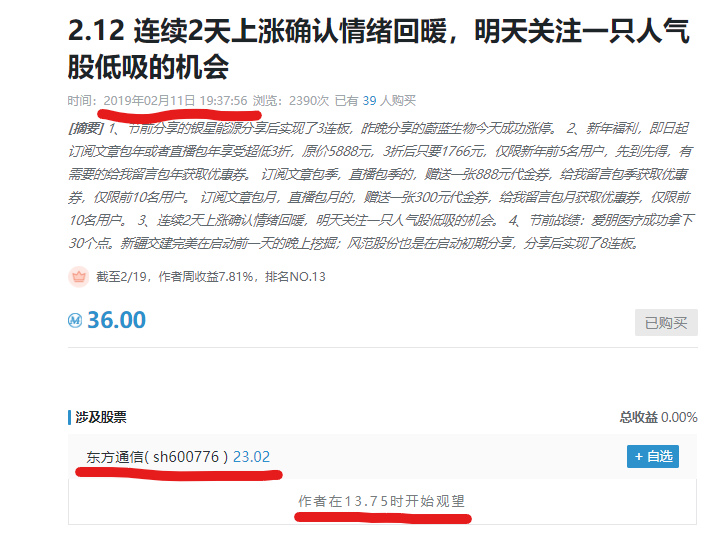Screen dimensions: 723x550
Task: Click the 23.02 stock price
Action: coord(251,457)
